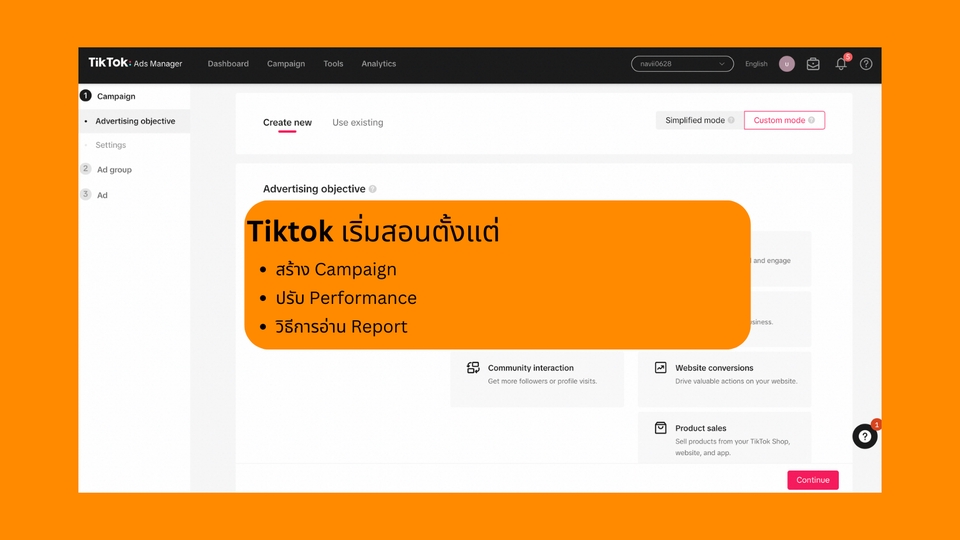Image resolution: width=960 pixels, height=540 pixels.
Task: Choose Community interaction objective
Action: [x=537, y=379]
